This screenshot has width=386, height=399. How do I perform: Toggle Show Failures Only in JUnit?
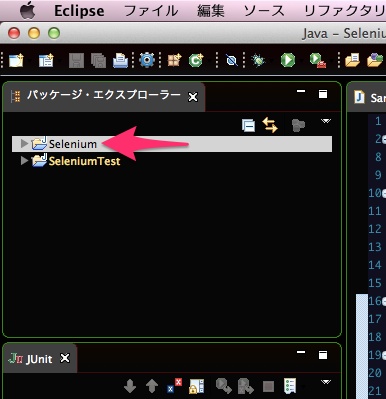[174, 386]
